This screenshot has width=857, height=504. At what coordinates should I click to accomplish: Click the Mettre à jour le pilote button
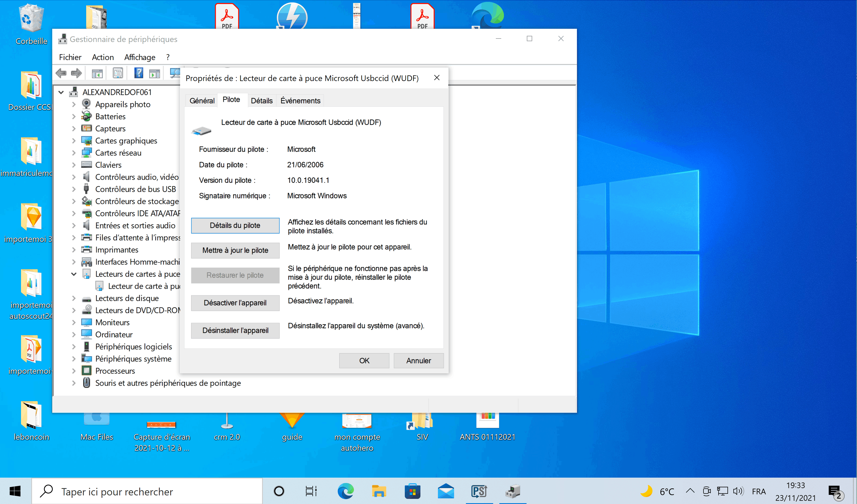click(x=235, y=250)
